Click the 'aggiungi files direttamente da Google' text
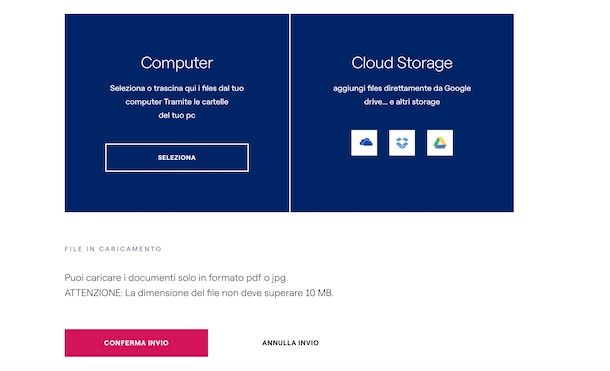This screenshot has height=371, width=610. pyautogui.click(x=402, y=88)
